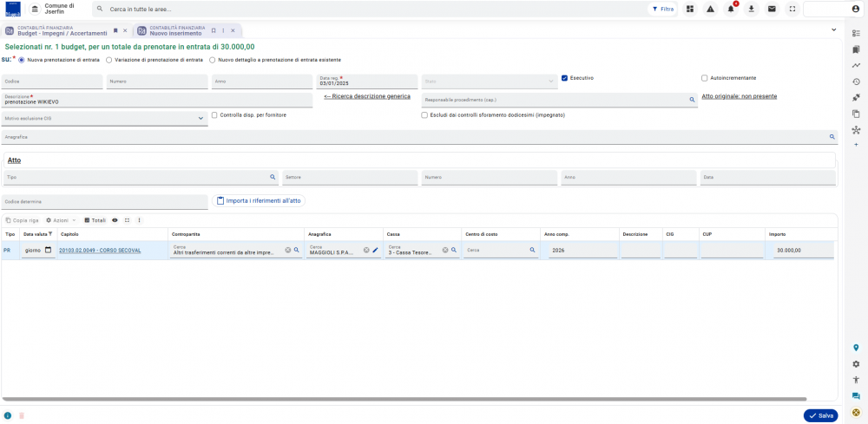This screenshot has width=868, height=424.
Task: Click the Salva button
Action: (x=820, y=415)
